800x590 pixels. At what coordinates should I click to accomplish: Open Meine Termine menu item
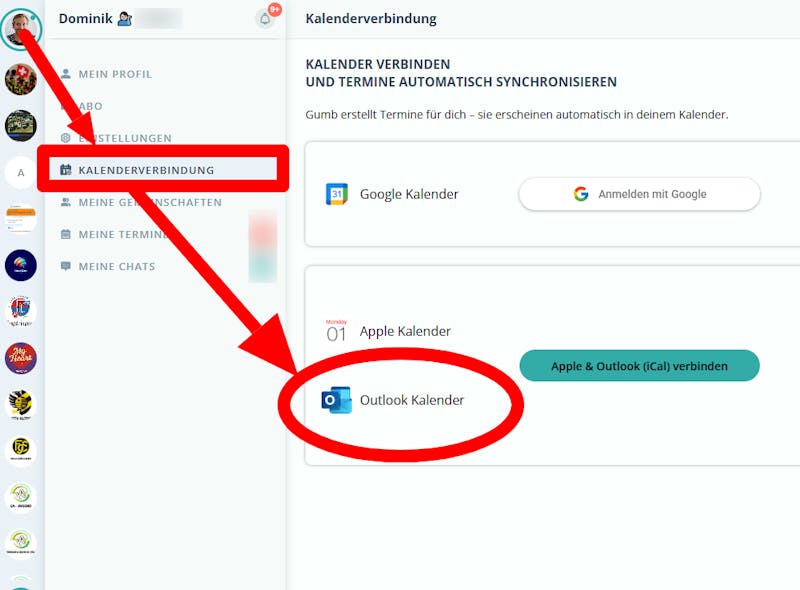click(x=123, y=235)
